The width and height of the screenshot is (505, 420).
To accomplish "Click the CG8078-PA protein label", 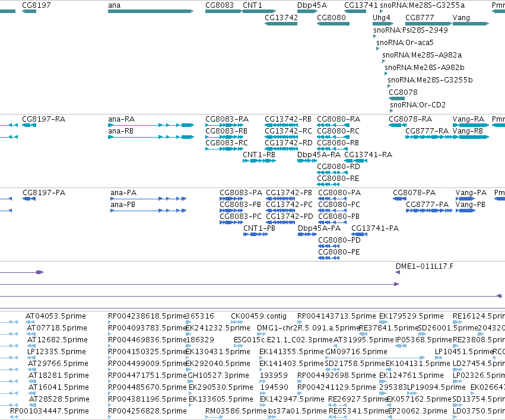I will pos(414,193).
